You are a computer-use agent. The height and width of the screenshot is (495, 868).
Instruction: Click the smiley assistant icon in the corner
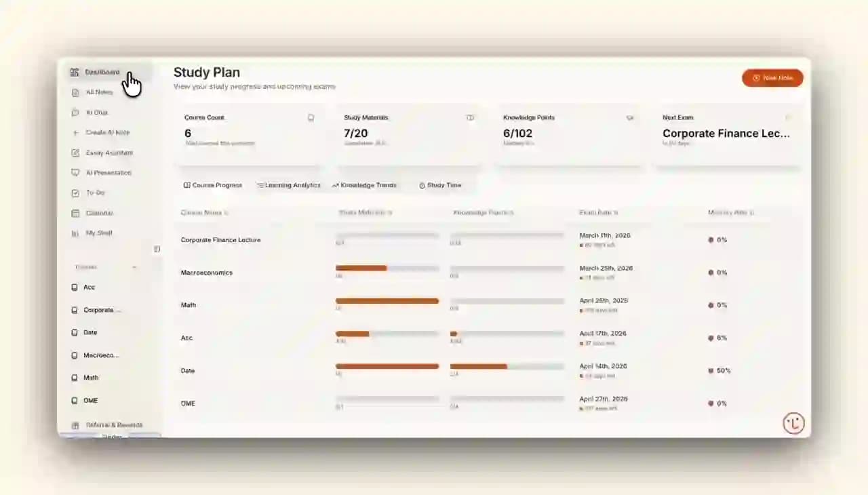point(793,423)
